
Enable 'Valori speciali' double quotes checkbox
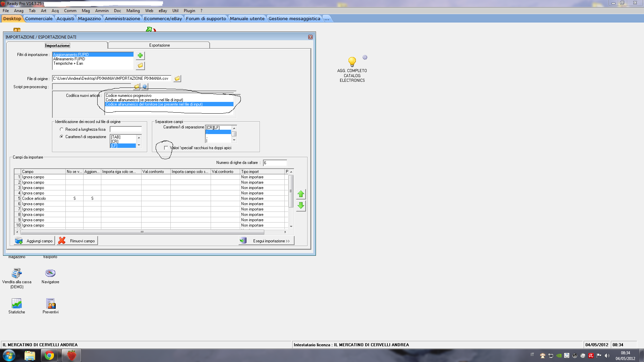click(166, 148)
